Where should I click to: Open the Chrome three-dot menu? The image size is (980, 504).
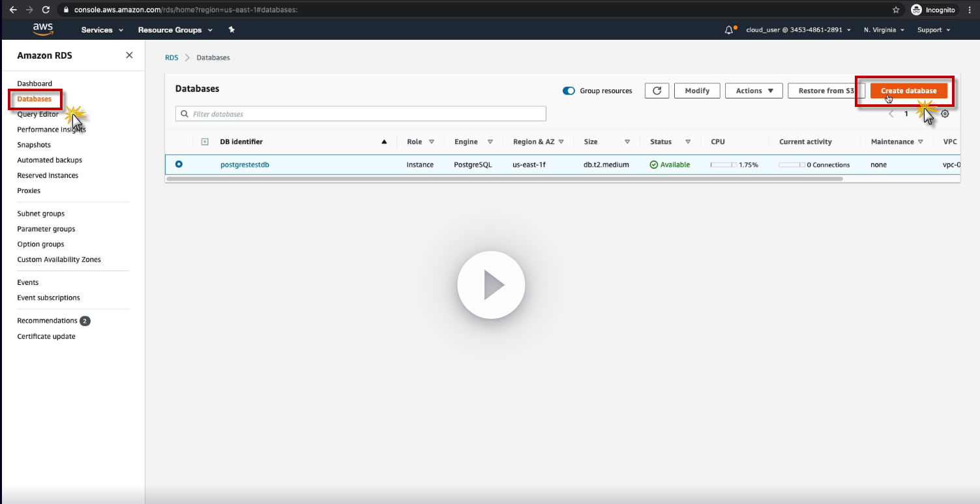click(x=970, y=10)
